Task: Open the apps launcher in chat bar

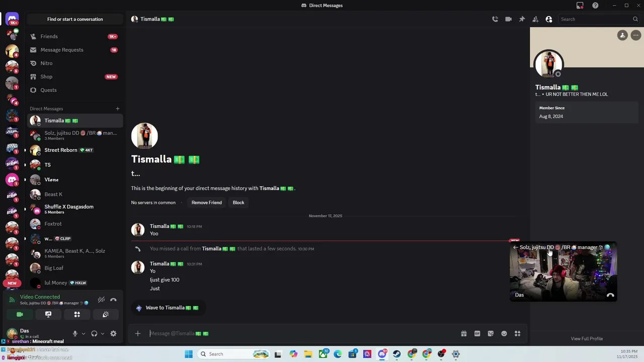Action: (x=517, y=333)
